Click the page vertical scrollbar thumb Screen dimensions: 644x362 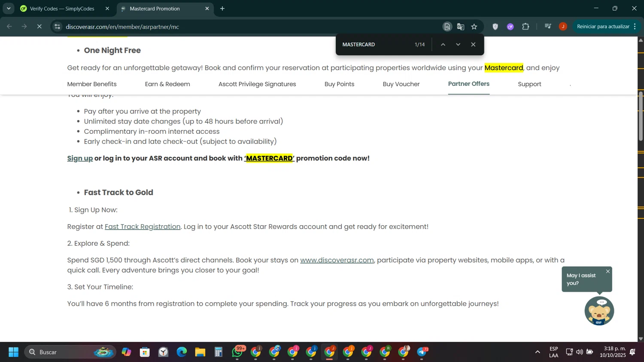641,116
